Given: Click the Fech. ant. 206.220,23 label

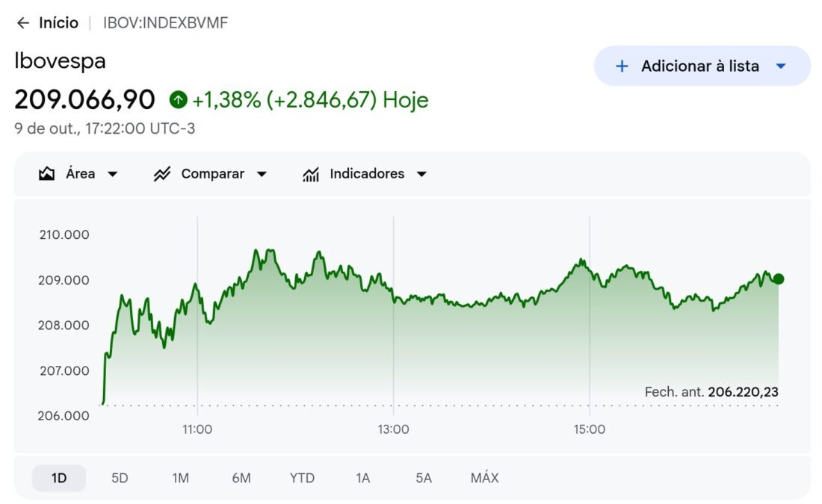Looking at the screenshot, I should pyautogui.click(x=711, y=392).
